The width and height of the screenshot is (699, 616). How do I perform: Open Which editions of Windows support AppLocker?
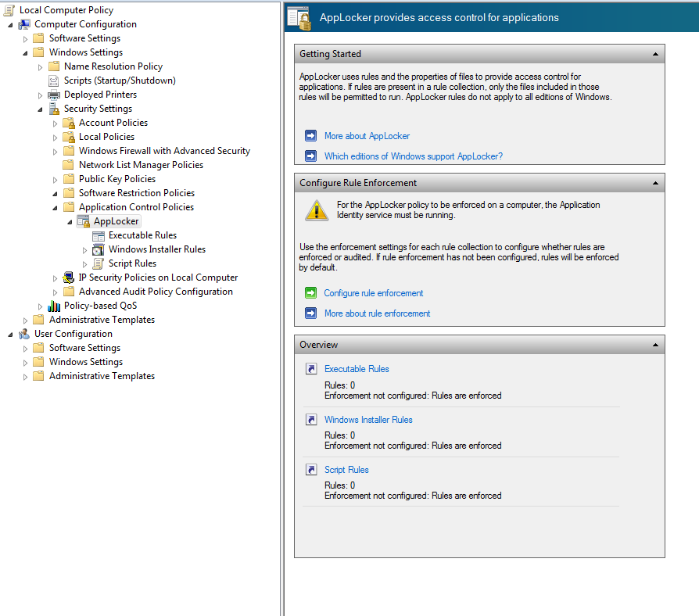pyautogui.click(x=413, y=156)
